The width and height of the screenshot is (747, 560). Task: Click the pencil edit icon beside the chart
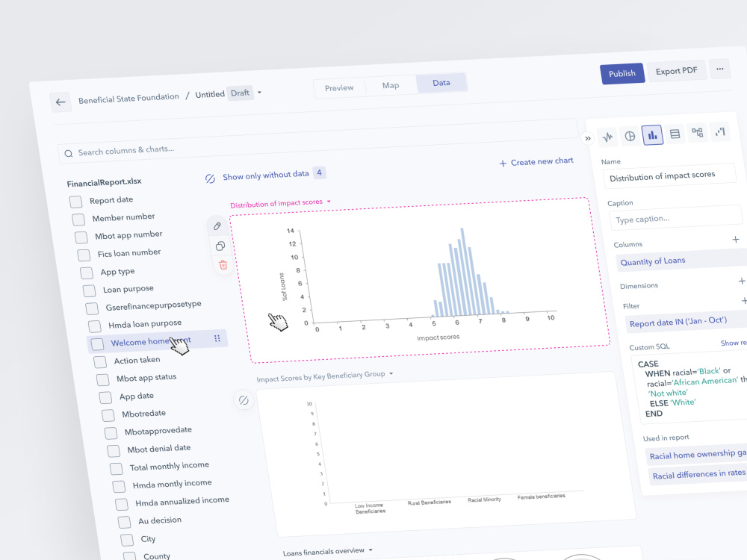217,226
